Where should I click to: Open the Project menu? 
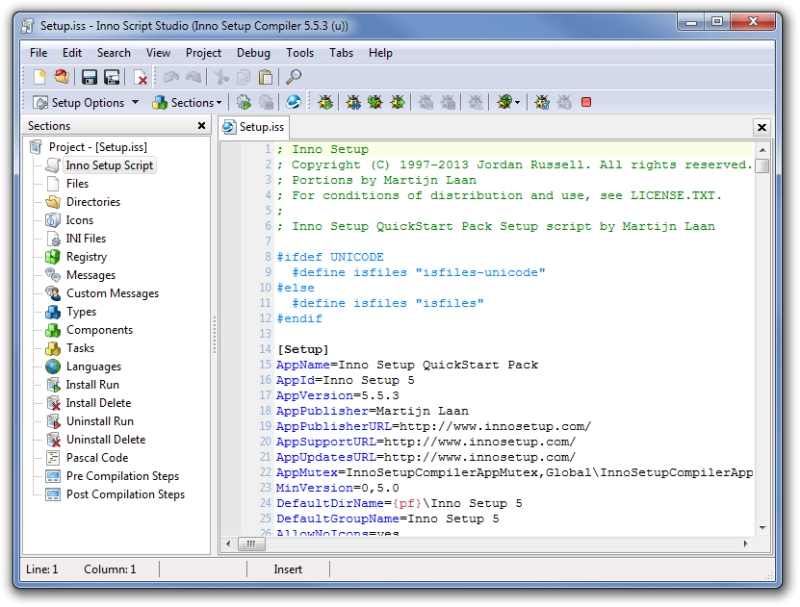pyautogui.click(x=204, y=53)
